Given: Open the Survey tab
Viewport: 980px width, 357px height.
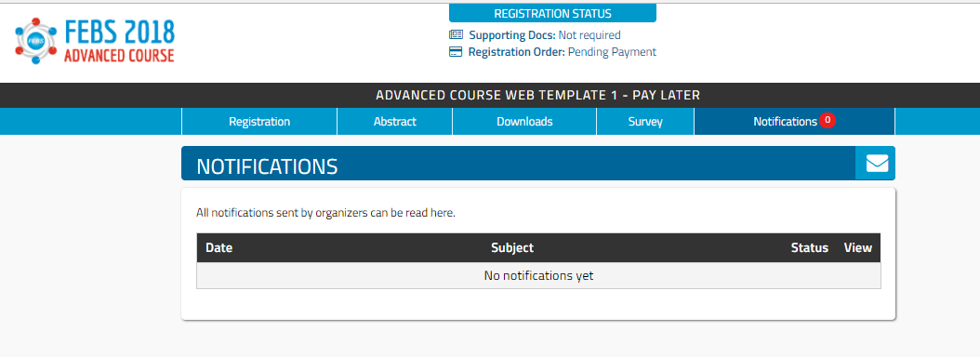Looking at the screenshot, I should tap(645, 121).
